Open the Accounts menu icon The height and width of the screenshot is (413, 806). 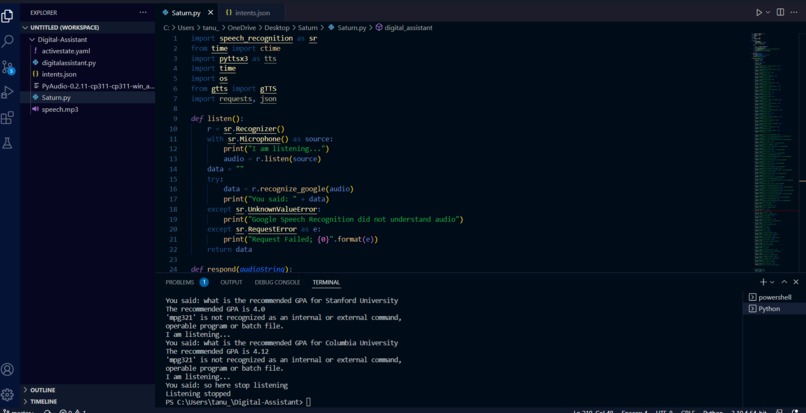7,369
